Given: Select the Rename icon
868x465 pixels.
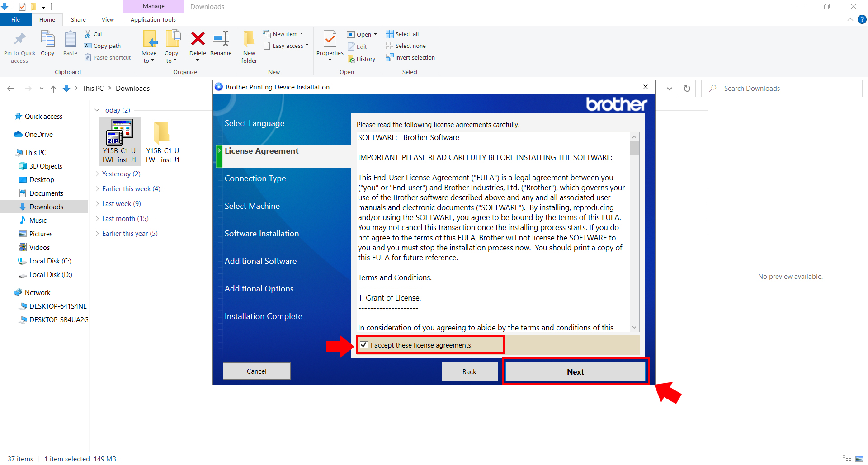Looking at the screenshot, I should point(221,44).
